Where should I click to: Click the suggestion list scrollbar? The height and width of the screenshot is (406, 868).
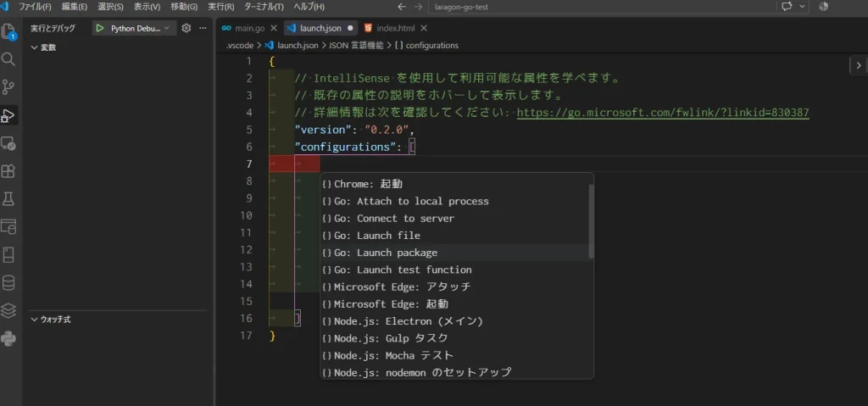coord(591,221)
